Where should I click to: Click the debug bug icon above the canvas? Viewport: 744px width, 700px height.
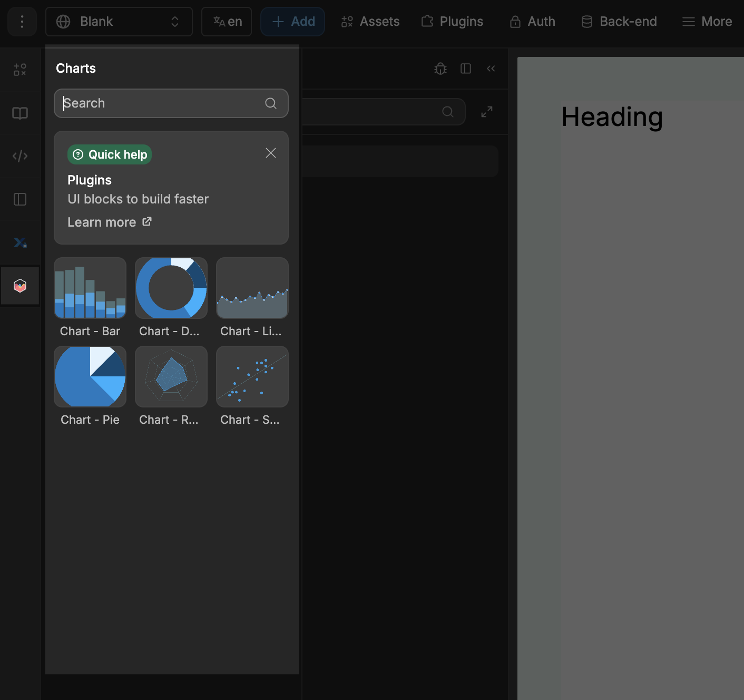pos(440,69)
